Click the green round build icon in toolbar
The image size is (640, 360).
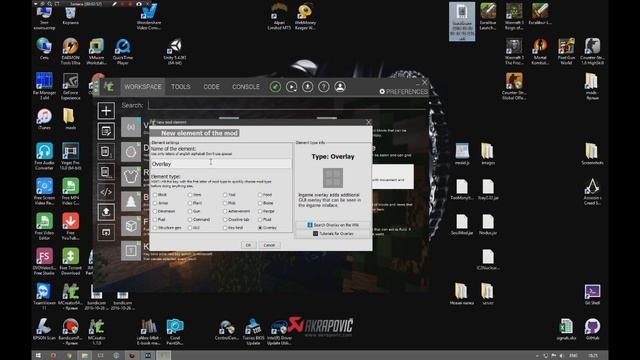click(x=275, y=87)
